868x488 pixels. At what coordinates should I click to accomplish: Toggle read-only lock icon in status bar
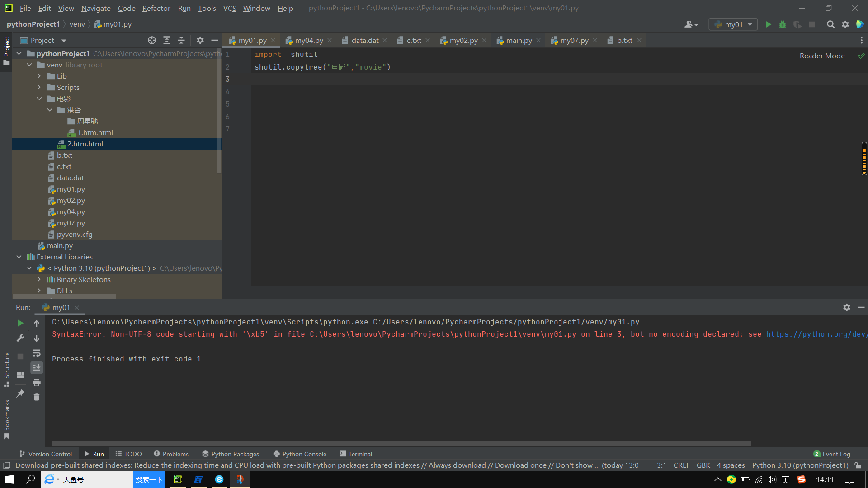[858, 465]
